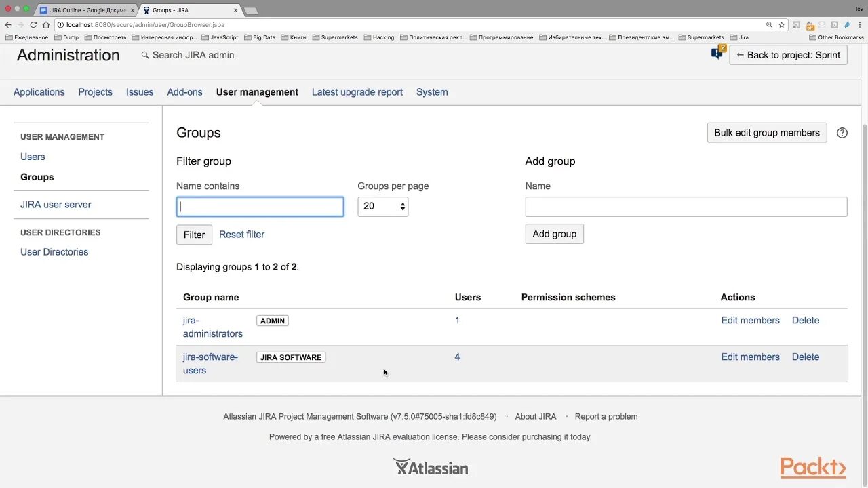Viewport: 868px width, 488px height.
Task: Open Other Bookmarks folder
Action: tap(837, 37)
